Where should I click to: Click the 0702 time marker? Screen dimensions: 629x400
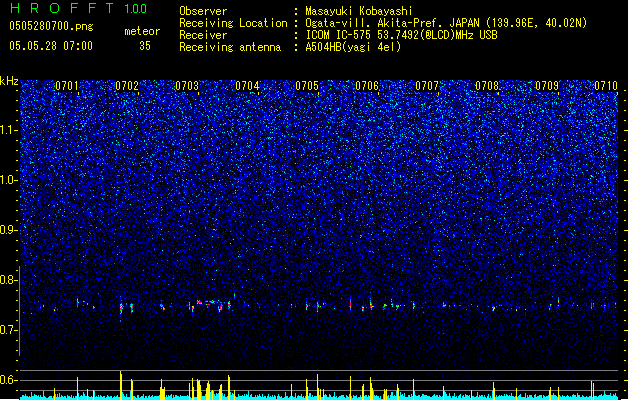coord(127,86)
